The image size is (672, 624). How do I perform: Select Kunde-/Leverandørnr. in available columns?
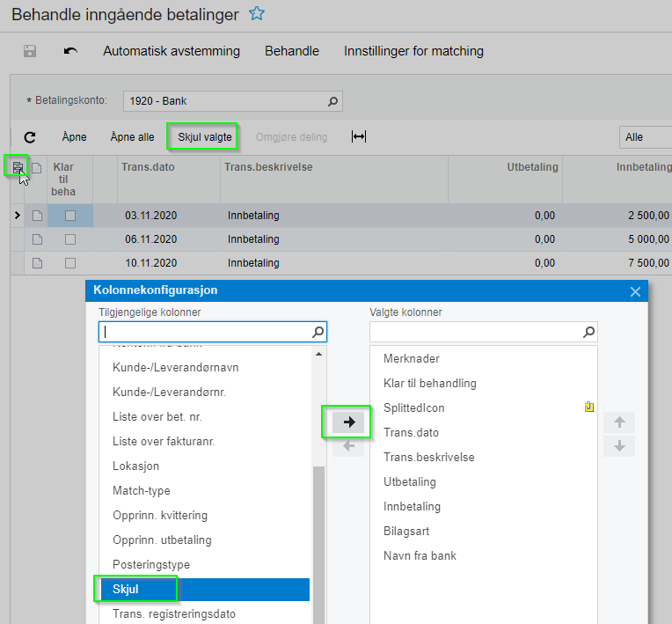[x=169, y=392]
